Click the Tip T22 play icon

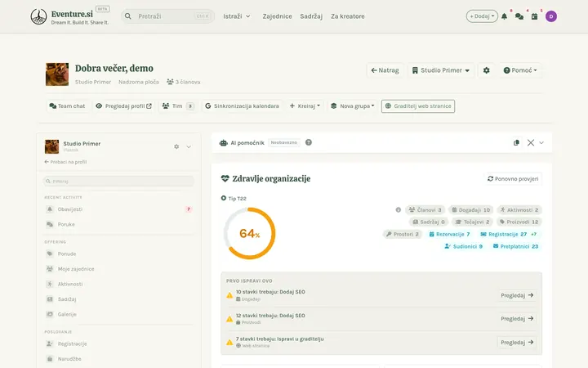(x=224, y=198)
